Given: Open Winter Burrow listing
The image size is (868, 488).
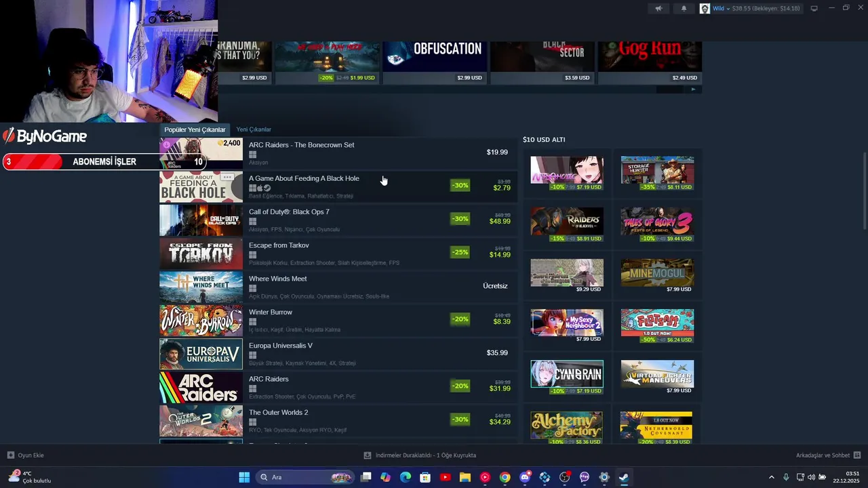Looking at the screenshot, I should [338, 321].
